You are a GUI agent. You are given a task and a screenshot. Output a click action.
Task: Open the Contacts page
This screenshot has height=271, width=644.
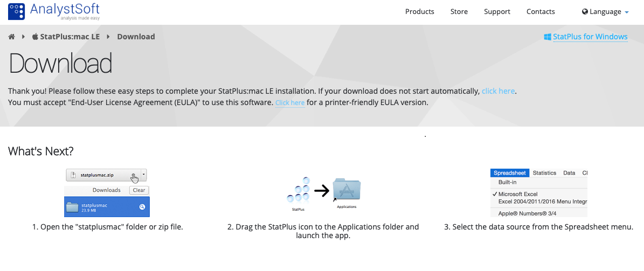[x=541, y=11]
